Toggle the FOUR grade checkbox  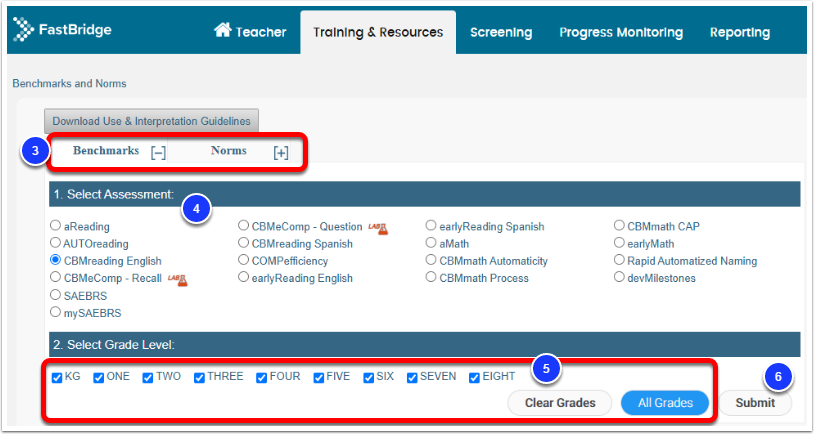coord(262,378)
